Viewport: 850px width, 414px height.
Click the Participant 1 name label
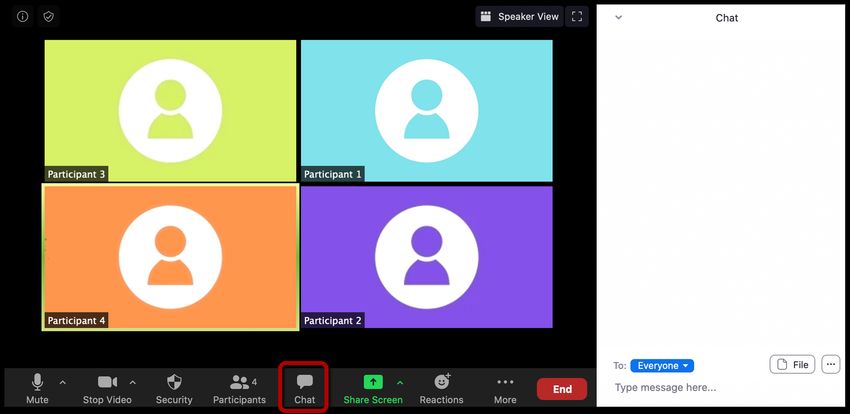coord(332,174)
